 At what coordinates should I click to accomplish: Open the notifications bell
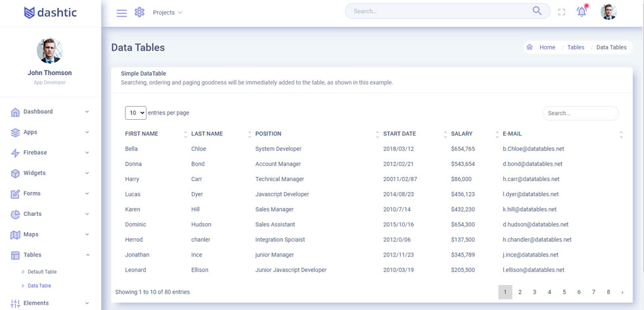point(582,11)
